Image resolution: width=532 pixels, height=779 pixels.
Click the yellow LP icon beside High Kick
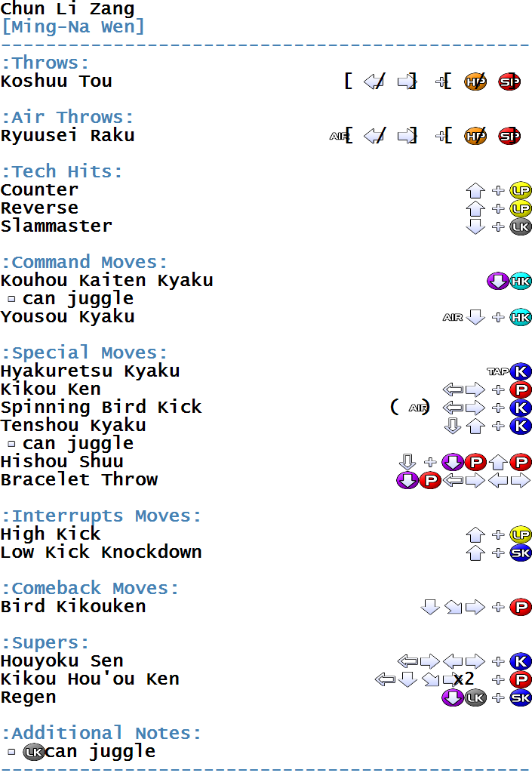point(521,534)
